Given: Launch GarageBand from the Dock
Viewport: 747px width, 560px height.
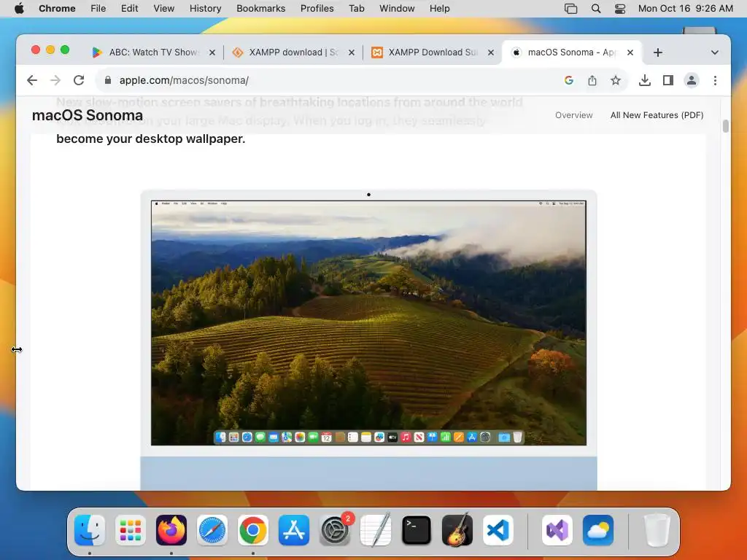Looking at the screenshot, I should coord(457,530).
